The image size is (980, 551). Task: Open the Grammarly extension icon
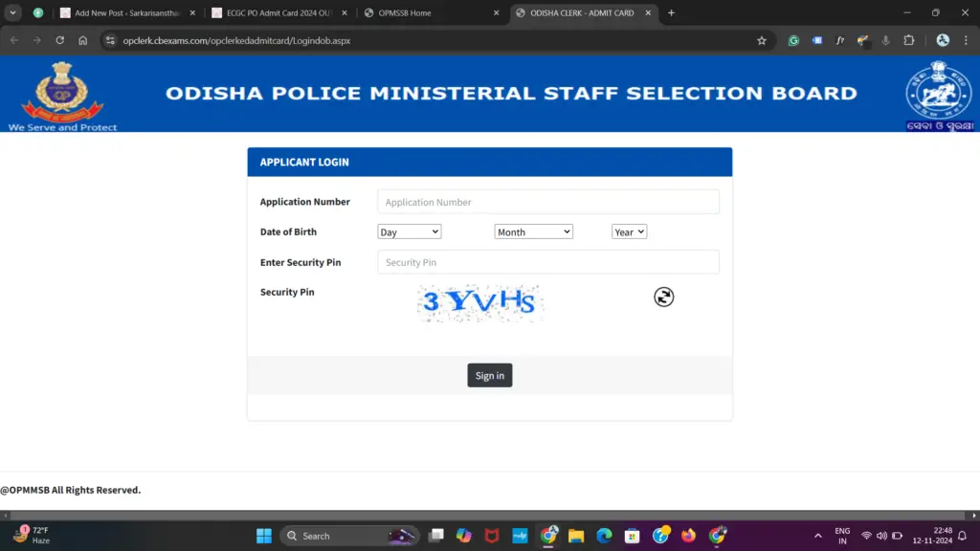[x=793, y=40]
